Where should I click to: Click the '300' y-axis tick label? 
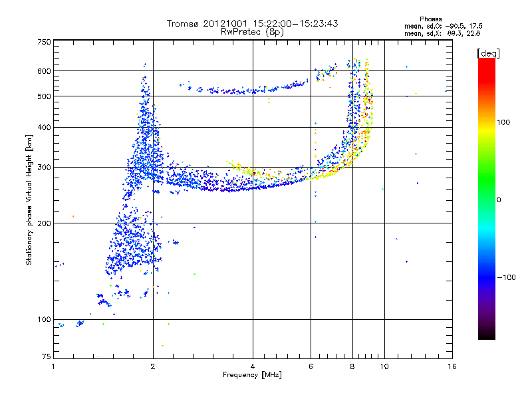44,168
